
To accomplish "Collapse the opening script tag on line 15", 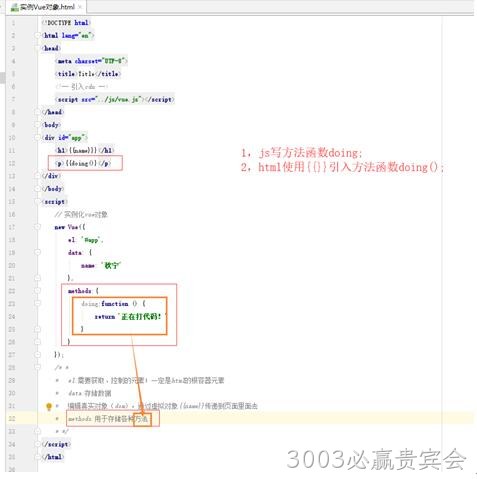I will pos(38,201).
